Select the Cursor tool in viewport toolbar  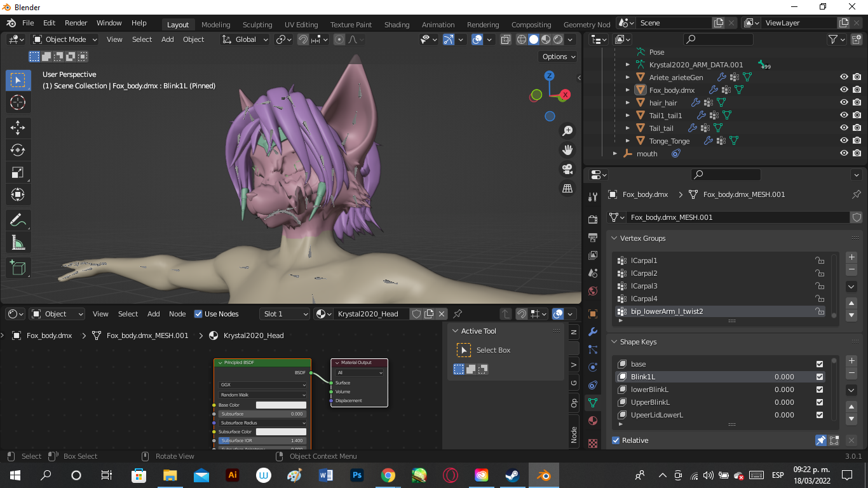pyautogui.click(x=18, y=102)
